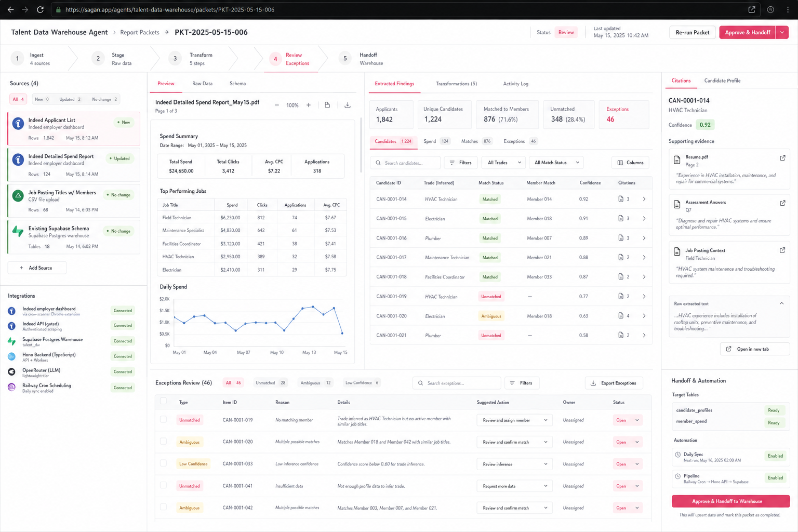798x532 pixels.
Task: Click Approve & Handoff to Warehouse button
Action: (x=730, y=501)
